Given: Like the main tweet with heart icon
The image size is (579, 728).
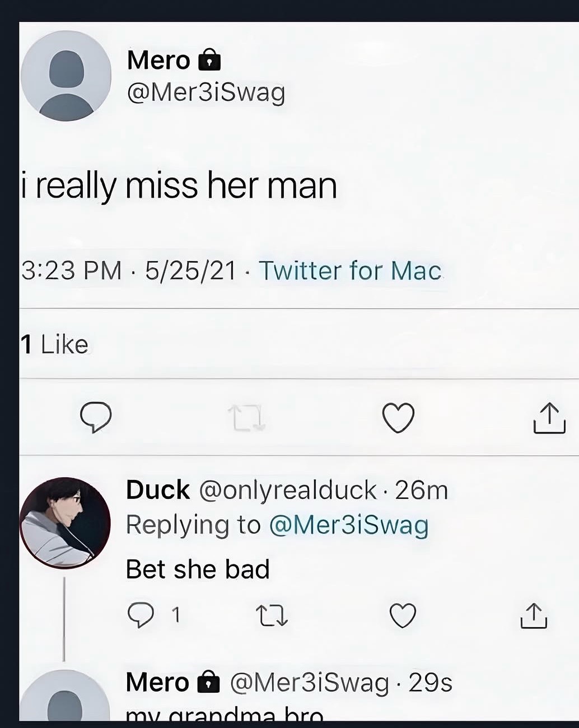Looking at the screenshot, I should pos(398,418).
